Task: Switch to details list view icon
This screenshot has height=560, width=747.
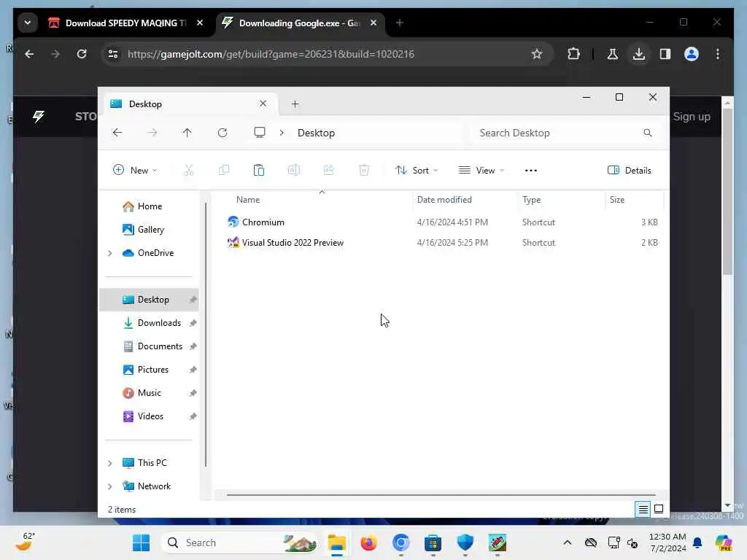Action: click(643, 510)
